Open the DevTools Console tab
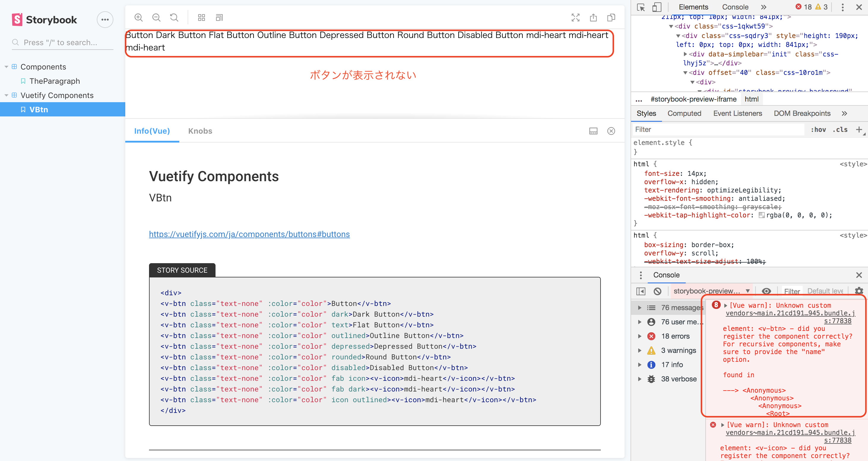This screenshot has height=461, width=868. (x=735, y=7)
